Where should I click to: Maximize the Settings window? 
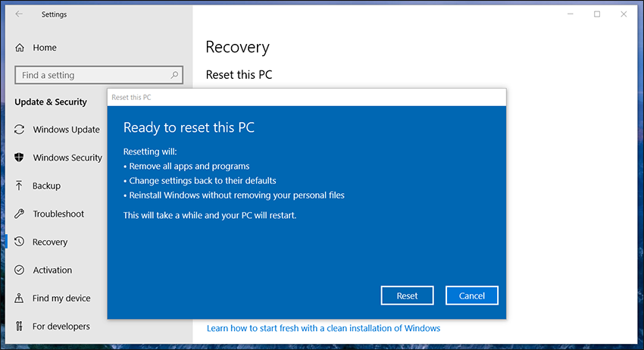[x=597, y=14]
